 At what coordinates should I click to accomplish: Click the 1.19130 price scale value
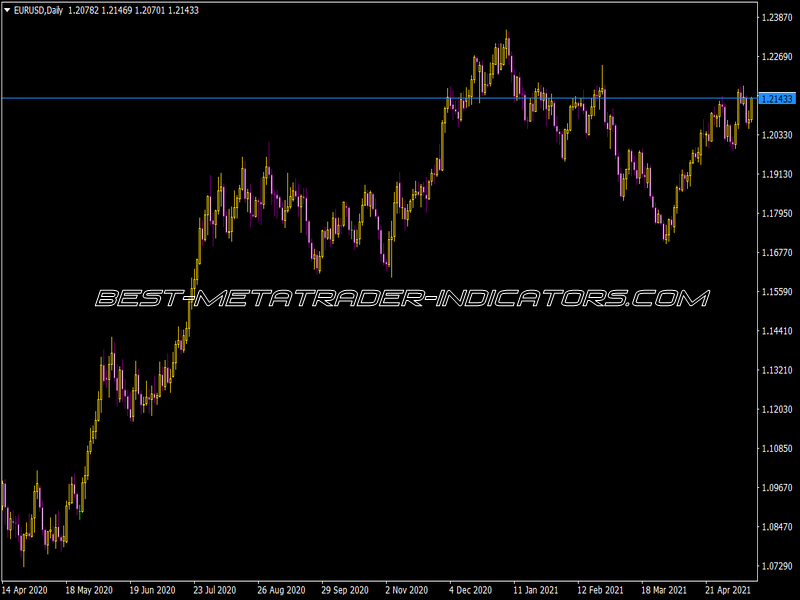point(777,174)
